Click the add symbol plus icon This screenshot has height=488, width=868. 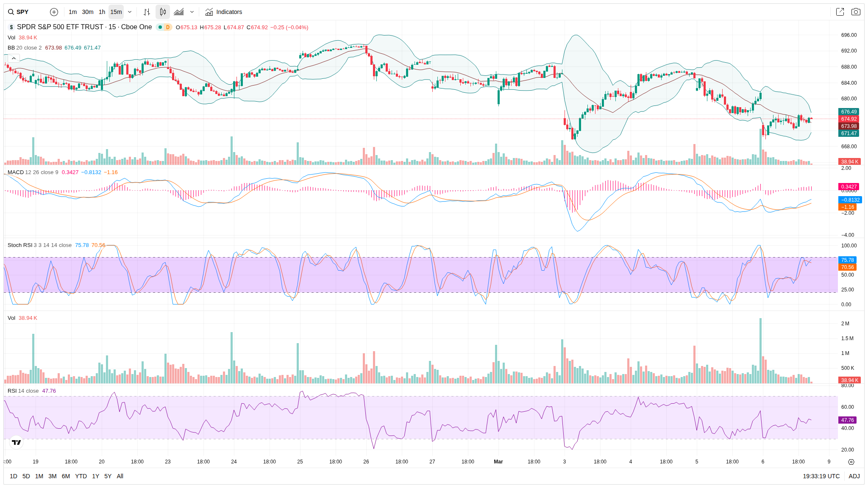click(54, 12)
